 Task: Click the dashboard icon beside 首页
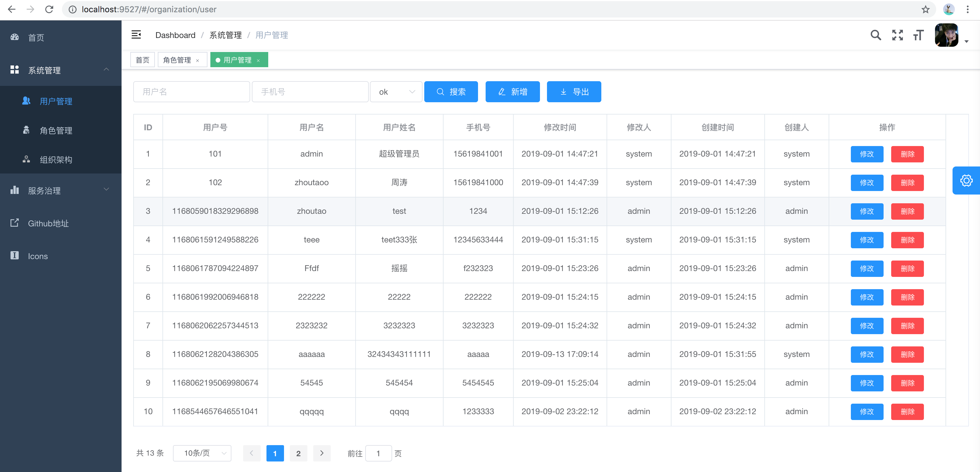[x=14, y=37]
